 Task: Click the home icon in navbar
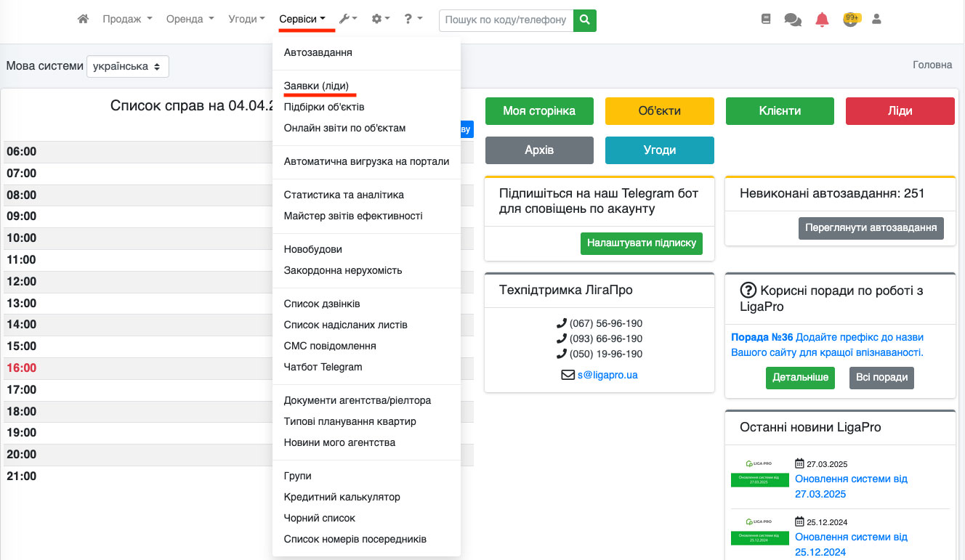point(83,20)
